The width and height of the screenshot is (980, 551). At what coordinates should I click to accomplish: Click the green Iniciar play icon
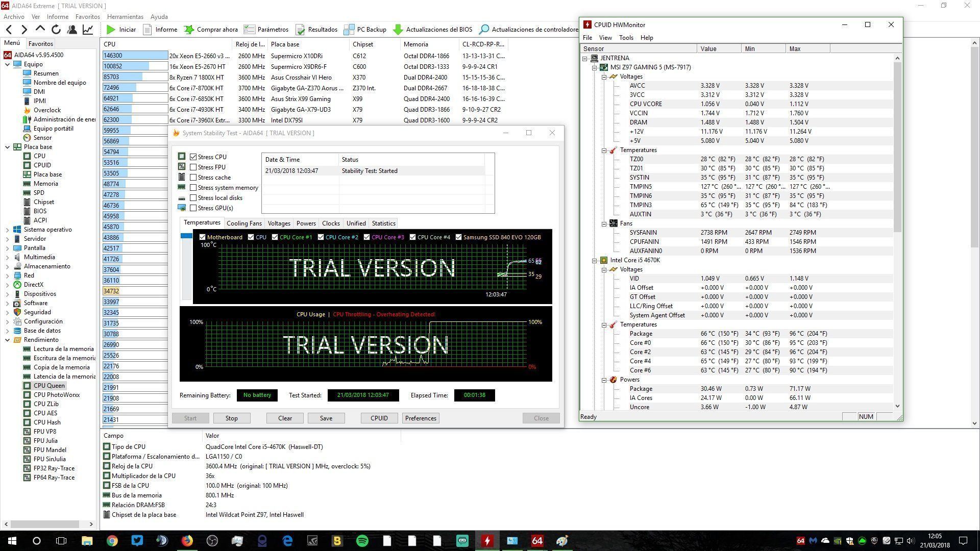pos(111,30)
